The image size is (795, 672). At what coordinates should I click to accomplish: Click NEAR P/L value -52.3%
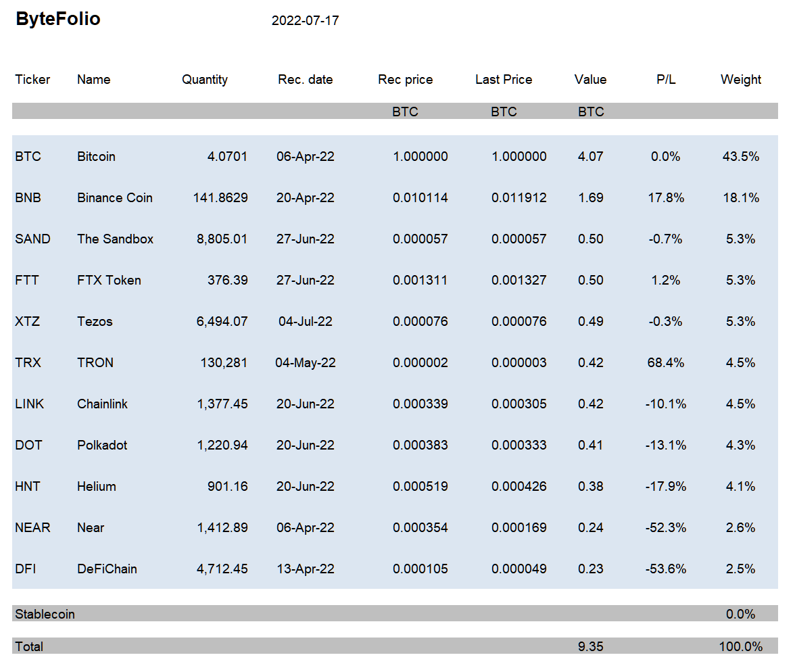[666, 528]
